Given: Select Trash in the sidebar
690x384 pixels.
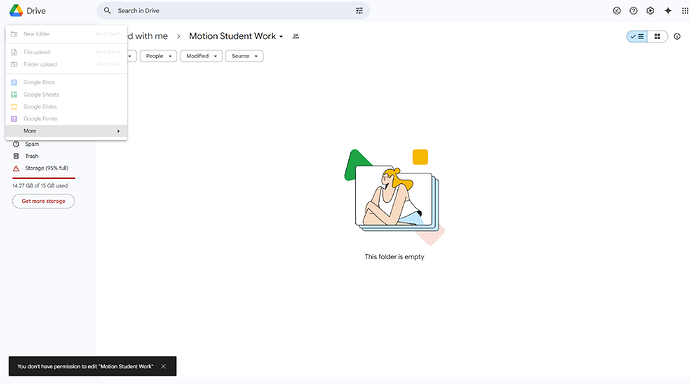Looking at the screenshot, I should (32, 156).
